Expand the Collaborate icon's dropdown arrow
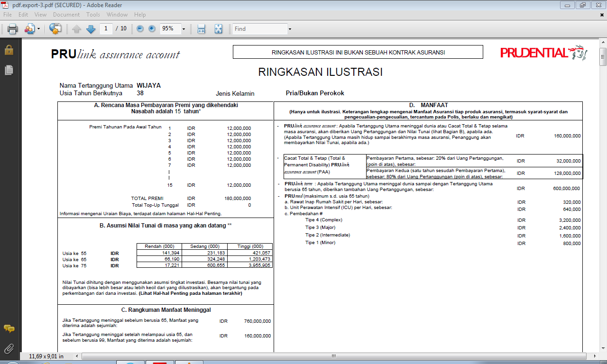Viewport: 607px width, 364px height. [38, 29]
